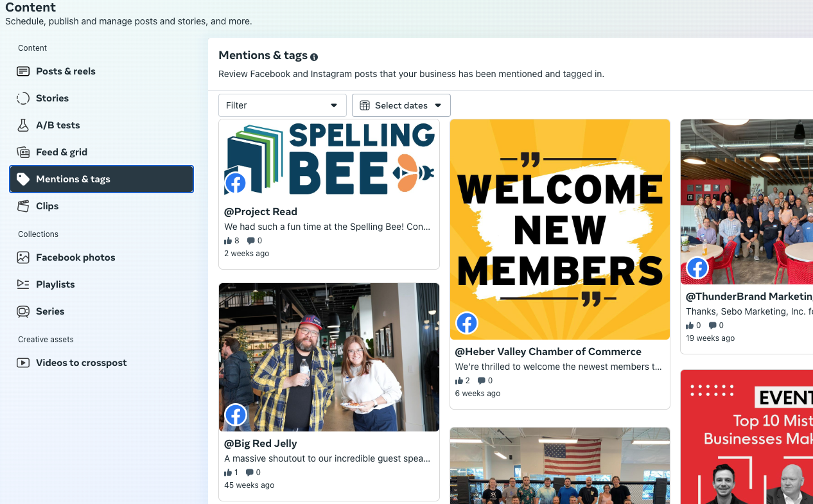
Task: Click the comment icon on Project Read post
Action: coord(250,241)
